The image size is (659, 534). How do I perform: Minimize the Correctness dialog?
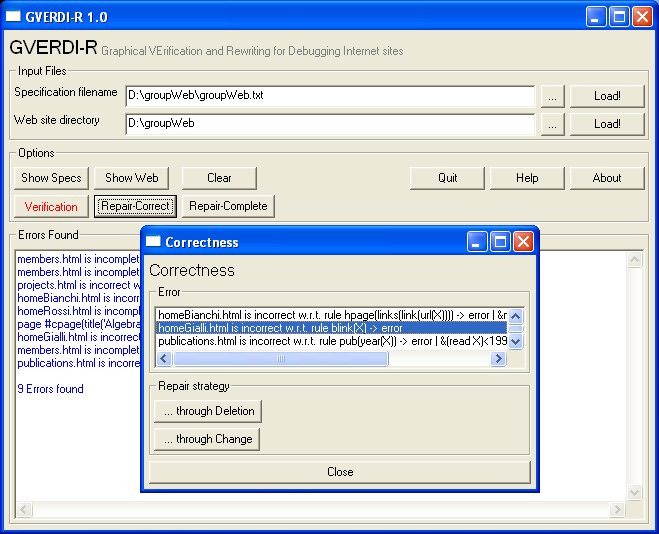coord(477,242)
